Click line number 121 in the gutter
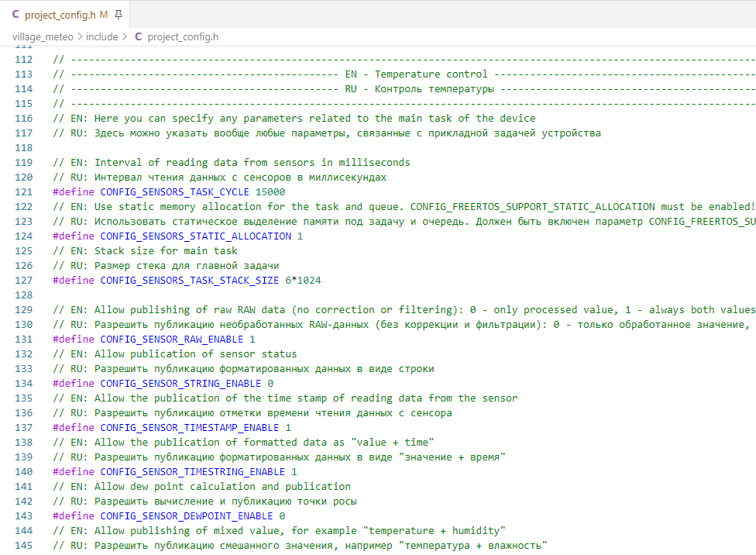Viewport: 756px width, 555px height. click(23, 192)
